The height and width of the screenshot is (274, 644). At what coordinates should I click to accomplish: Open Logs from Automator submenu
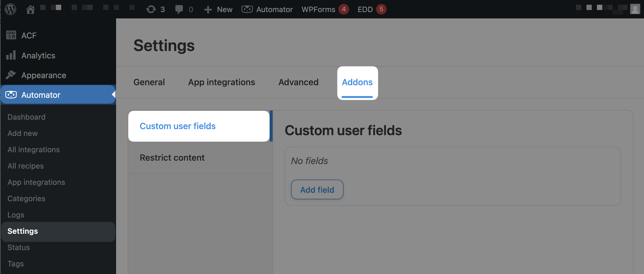16,215
